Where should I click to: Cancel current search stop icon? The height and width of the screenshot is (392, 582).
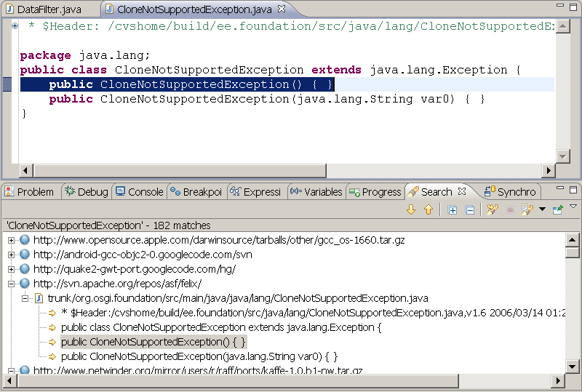[x=510, y=210]
